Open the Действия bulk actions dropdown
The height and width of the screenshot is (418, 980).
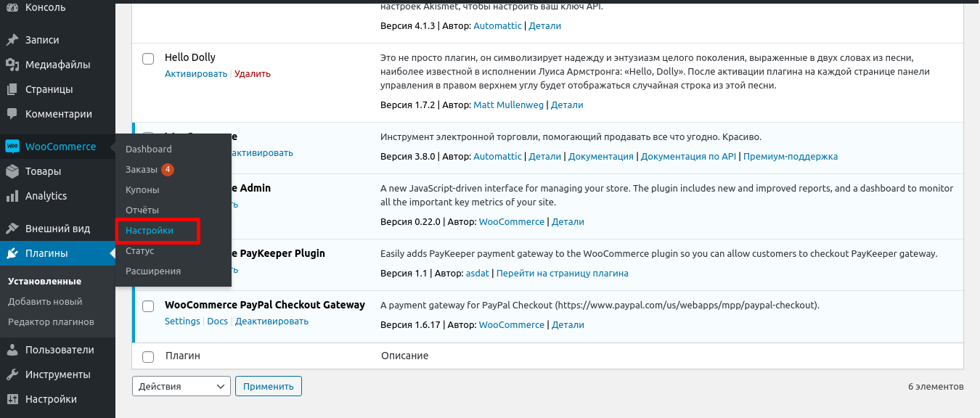tap(181, 386)
